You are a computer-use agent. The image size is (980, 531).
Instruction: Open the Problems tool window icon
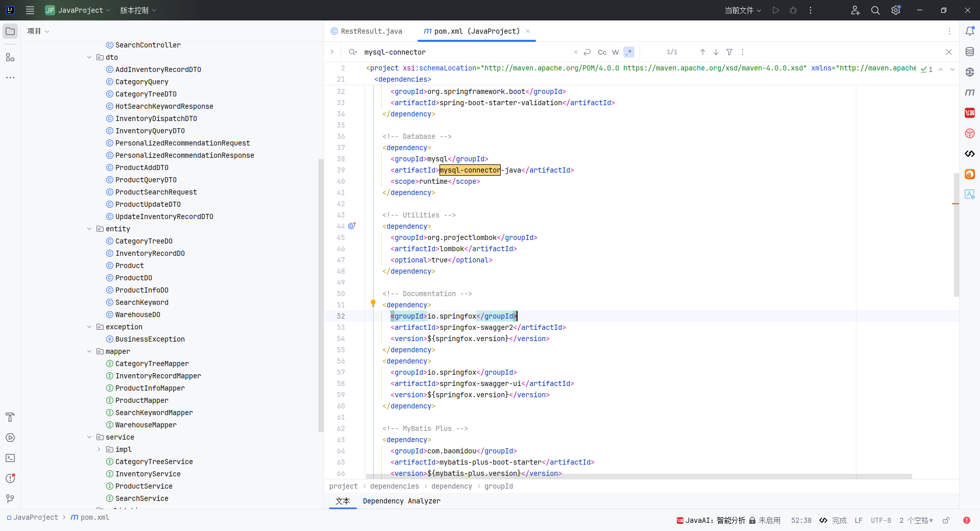[x=10, y=478]
